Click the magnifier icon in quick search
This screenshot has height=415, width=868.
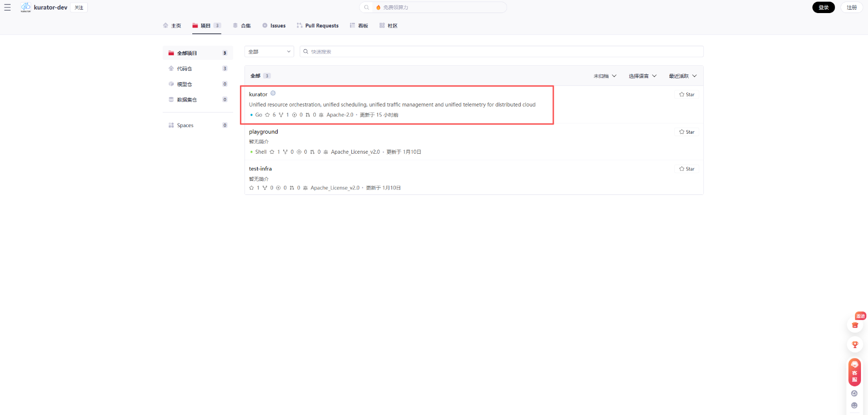(x=306, y=51)
